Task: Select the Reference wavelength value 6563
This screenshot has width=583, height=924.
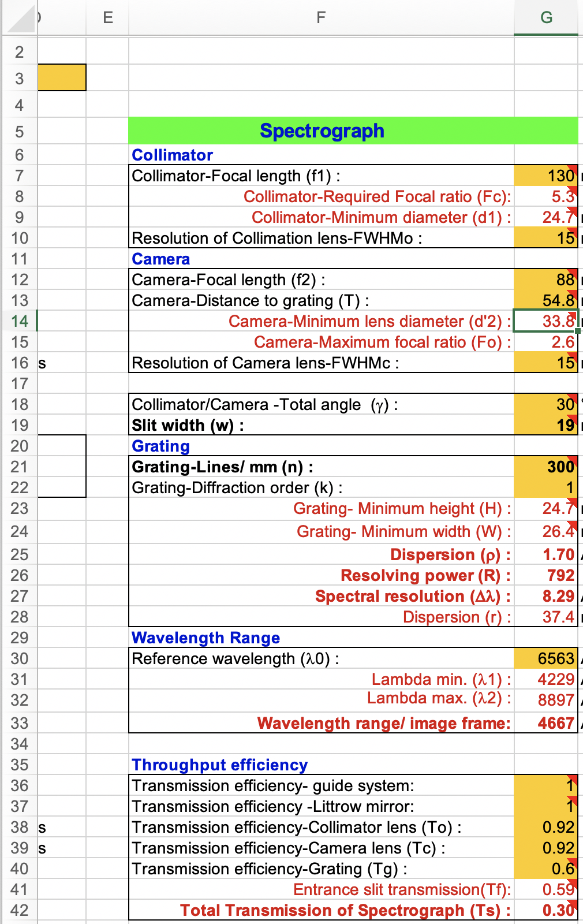Action: [545, 658]
